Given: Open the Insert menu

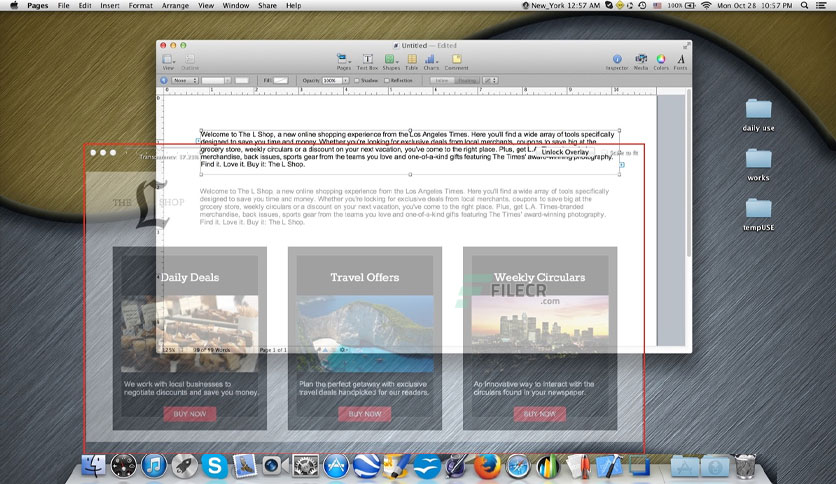Looking at the screenshot, I should coord(110,5).
